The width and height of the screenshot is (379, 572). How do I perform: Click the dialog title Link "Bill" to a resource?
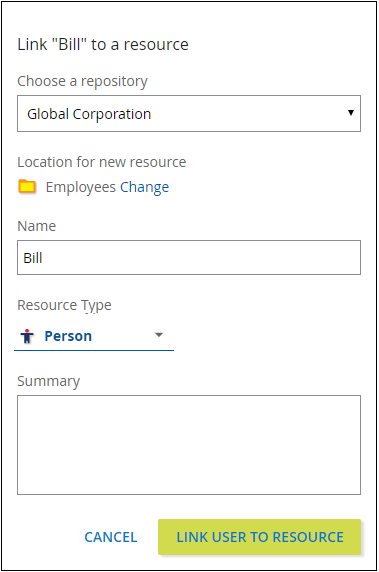[x=103, y=45]
